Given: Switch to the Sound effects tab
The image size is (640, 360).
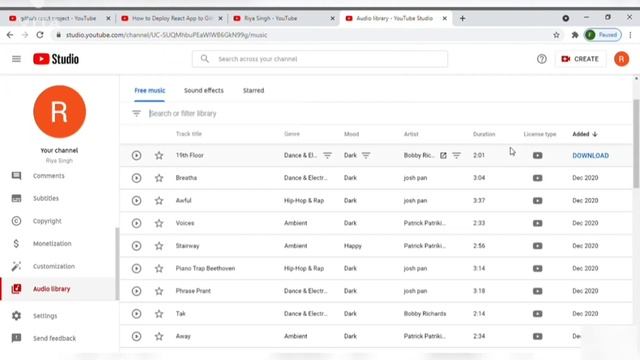Looking at the screenshot, I should 204,91.
